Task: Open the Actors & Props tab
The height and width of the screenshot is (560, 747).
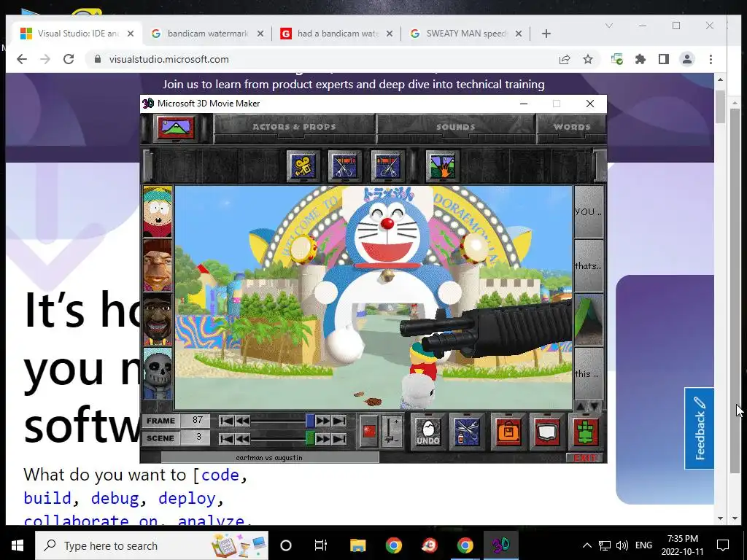Action: pos(294,127)
